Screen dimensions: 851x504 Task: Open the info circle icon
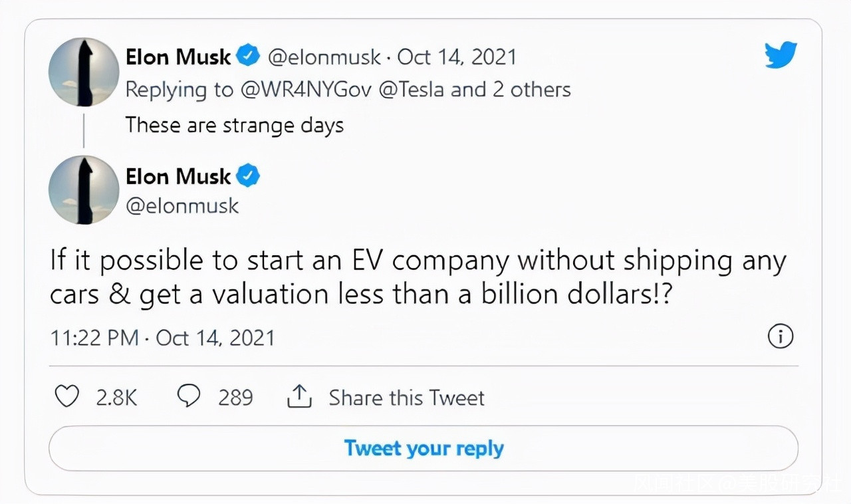pos(781,337)
